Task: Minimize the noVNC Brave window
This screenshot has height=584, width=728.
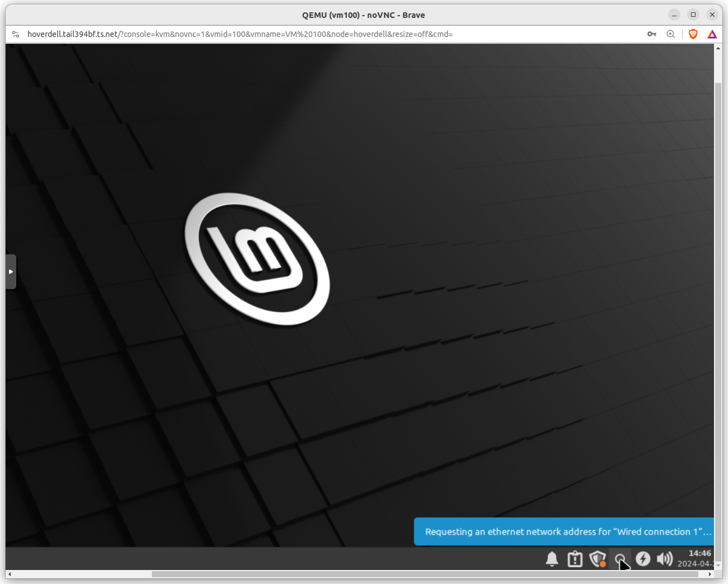Action: [674, 15]
